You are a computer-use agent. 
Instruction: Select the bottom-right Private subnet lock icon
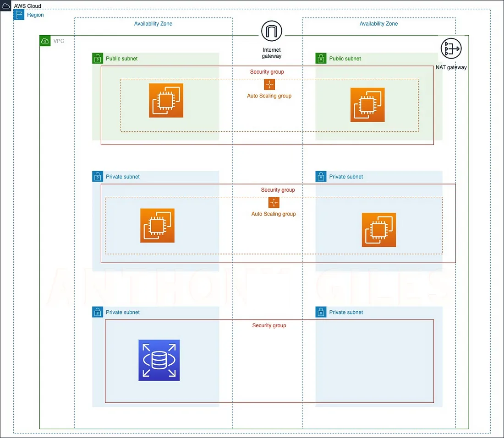click(321, 312)
